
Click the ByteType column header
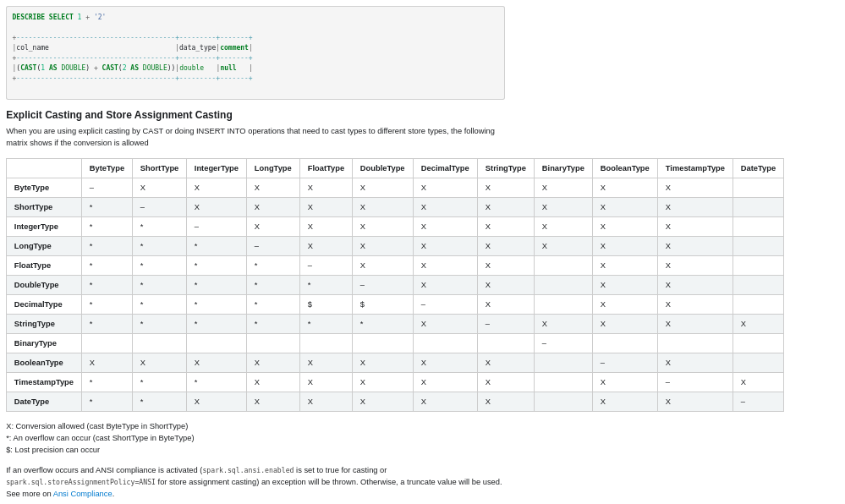(107, 168)
